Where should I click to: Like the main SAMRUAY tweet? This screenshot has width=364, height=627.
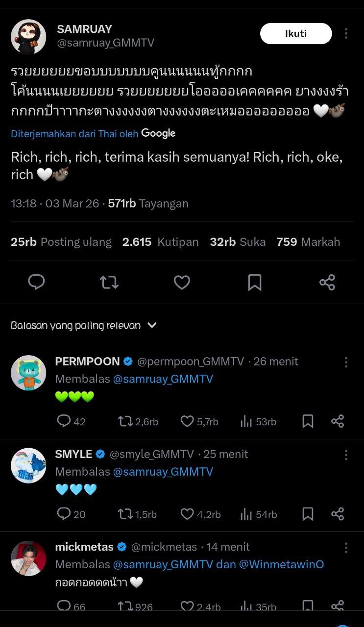click(182, 282)
